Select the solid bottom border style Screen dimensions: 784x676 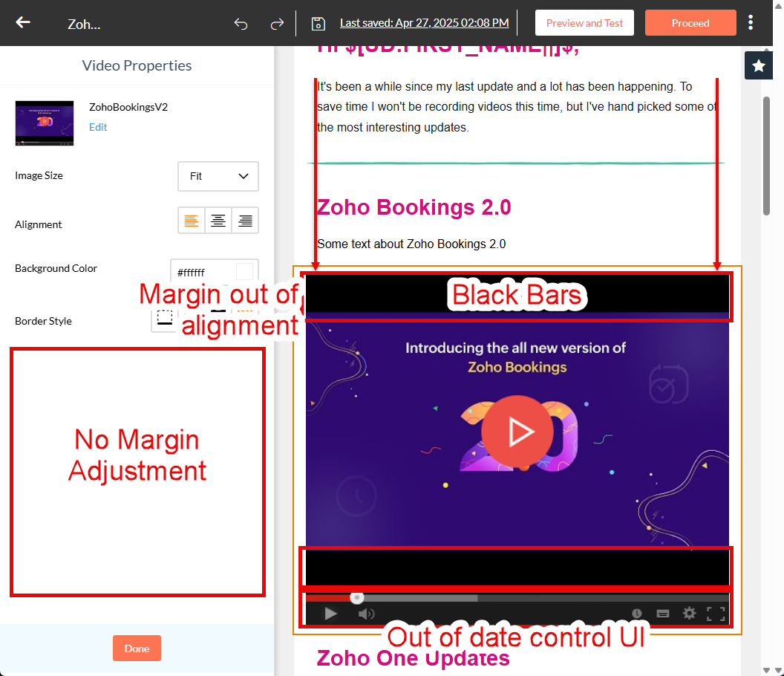(165, 318)
